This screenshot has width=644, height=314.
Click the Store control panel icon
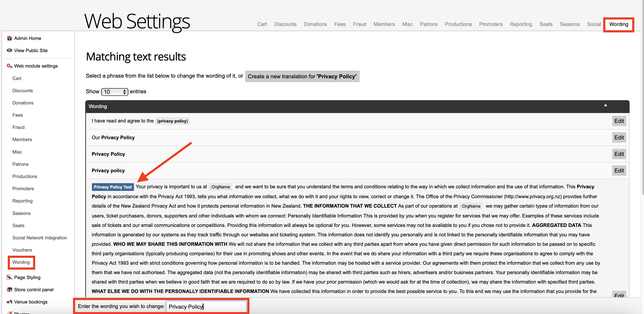click(9, 290)
